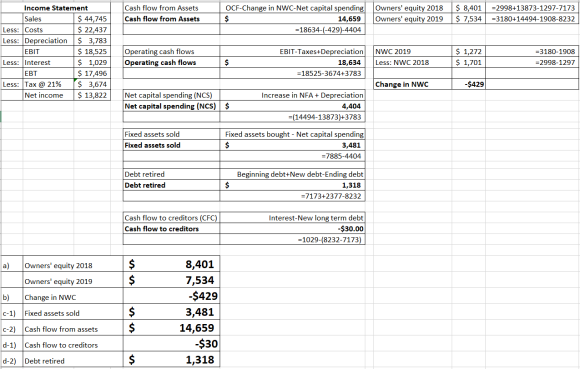Select the Sales value cell $44,745

click(92, 19)
